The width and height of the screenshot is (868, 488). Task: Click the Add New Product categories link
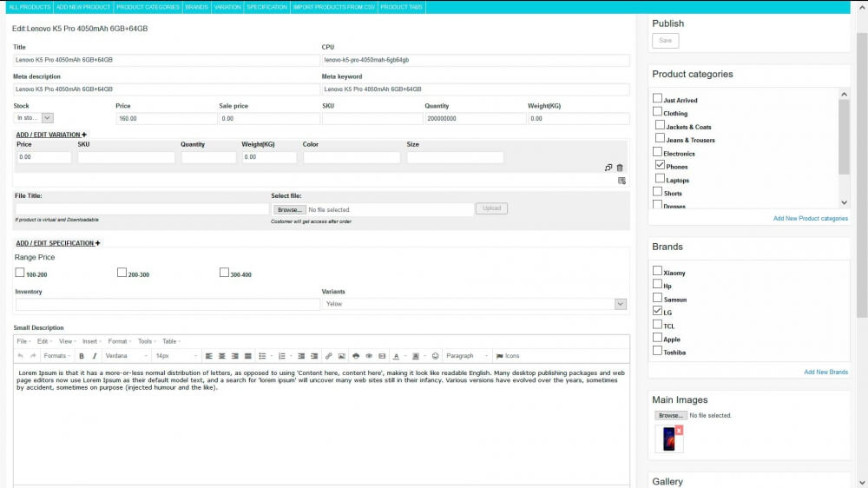coord(811,219)
